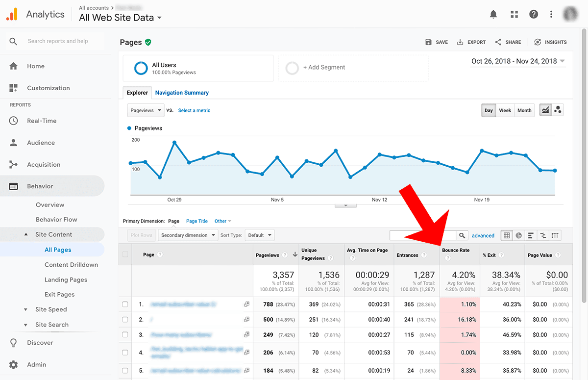Click the EXPORT button
Viewport: 588px width, 380px height.
471,42
